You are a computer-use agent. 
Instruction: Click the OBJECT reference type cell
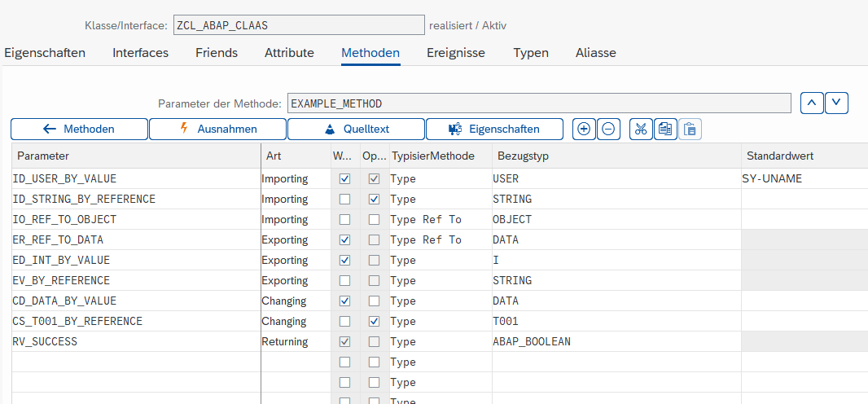coord(616,220)
